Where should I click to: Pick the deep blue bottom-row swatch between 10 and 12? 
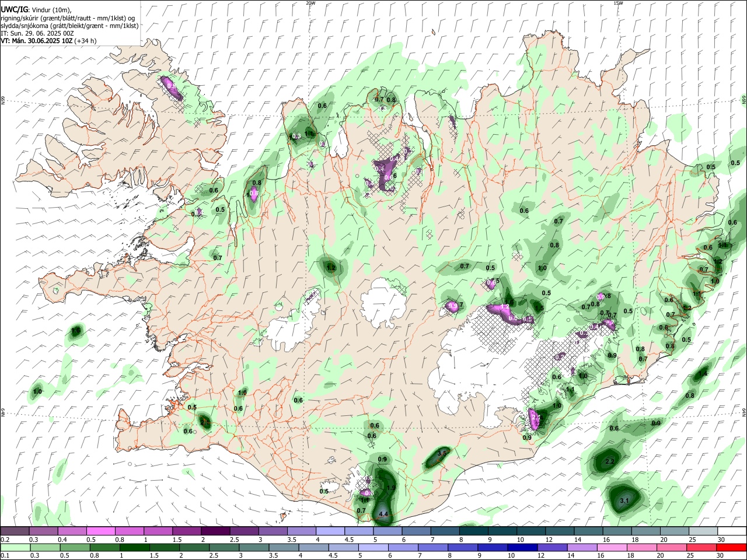pos(522,547)
